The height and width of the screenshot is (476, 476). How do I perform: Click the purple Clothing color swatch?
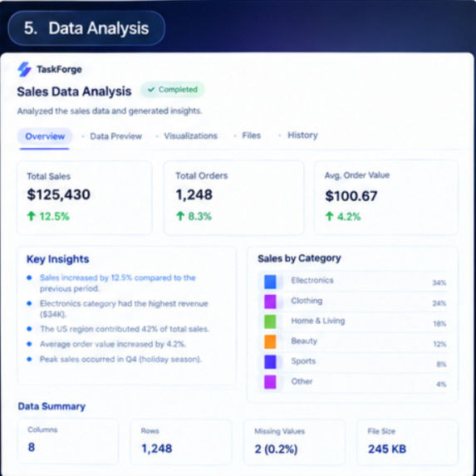pyautogui.click(x=270, y=302)
